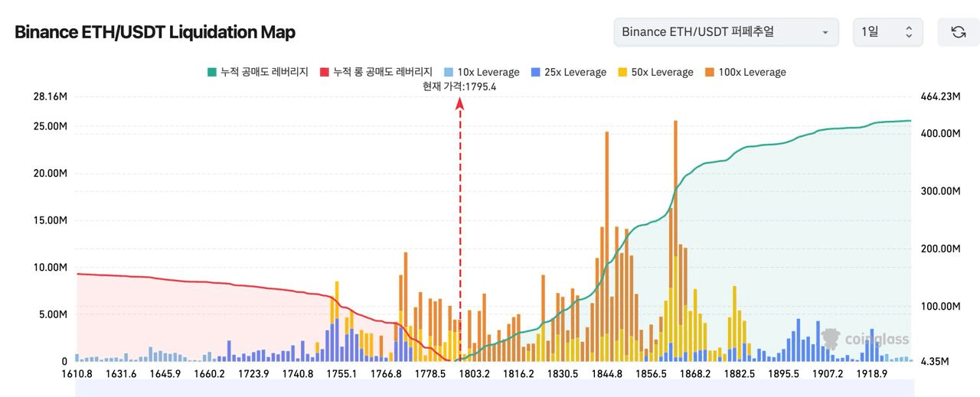980x397 pixels.
Task: Click the 400.00M right axis label
Action: [x=940, y=133]
